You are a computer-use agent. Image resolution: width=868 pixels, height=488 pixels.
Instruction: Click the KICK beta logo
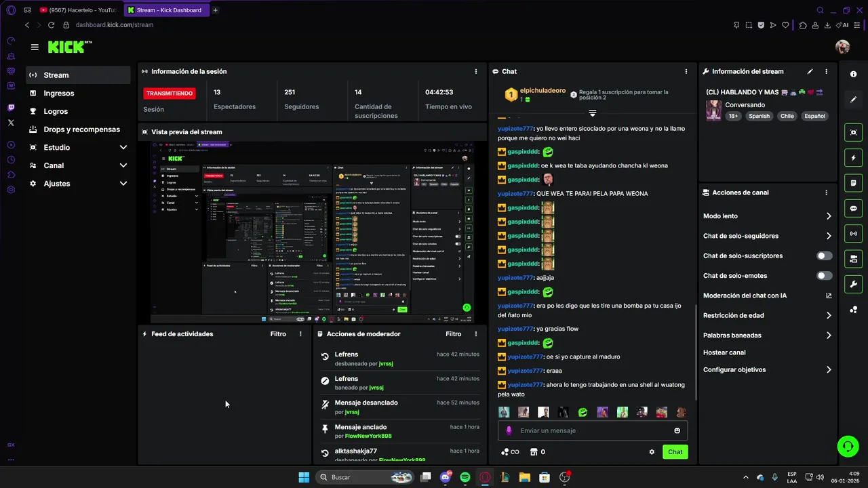[69, 47]
